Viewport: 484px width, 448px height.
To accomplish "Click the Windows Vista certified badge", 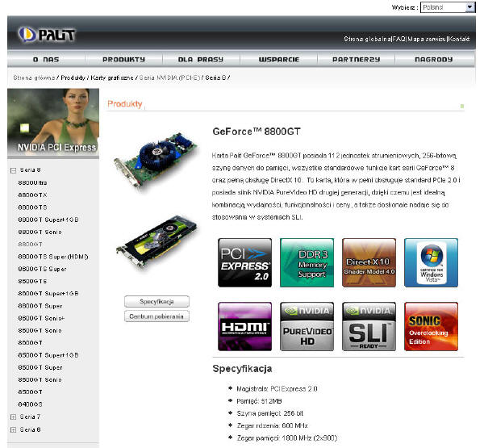I will pyautogui.click(x=431, y=262).
